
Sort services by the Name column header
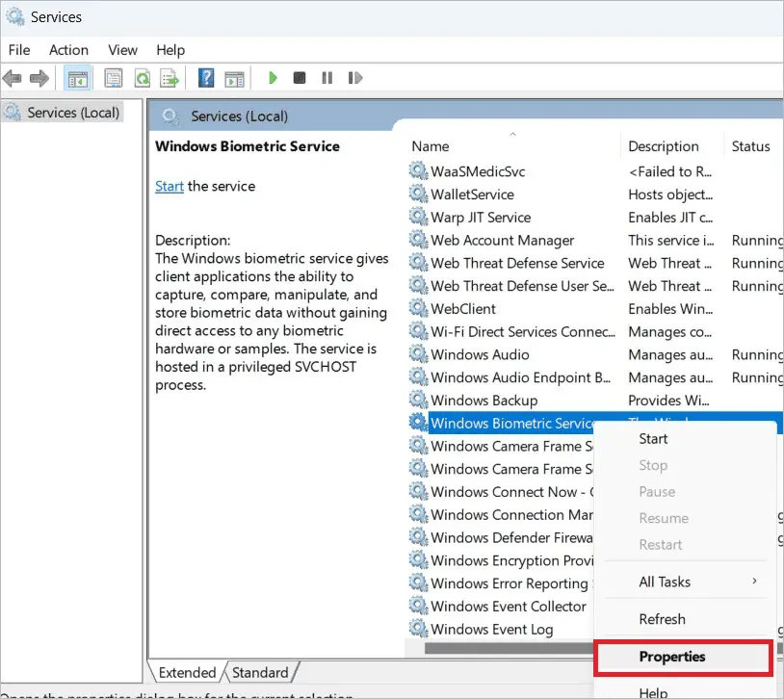click(x=513, y=146)
